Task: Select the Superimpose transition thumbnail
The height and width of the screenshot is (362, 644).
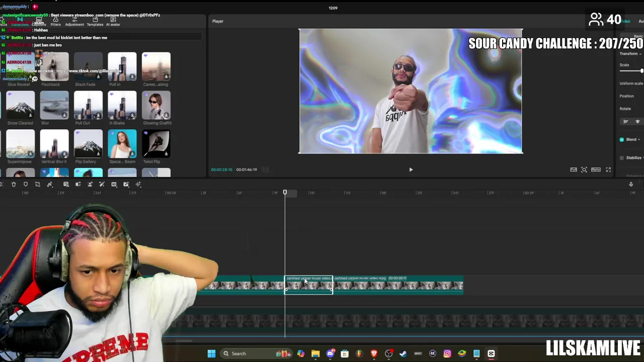Action: coord(20,144)
